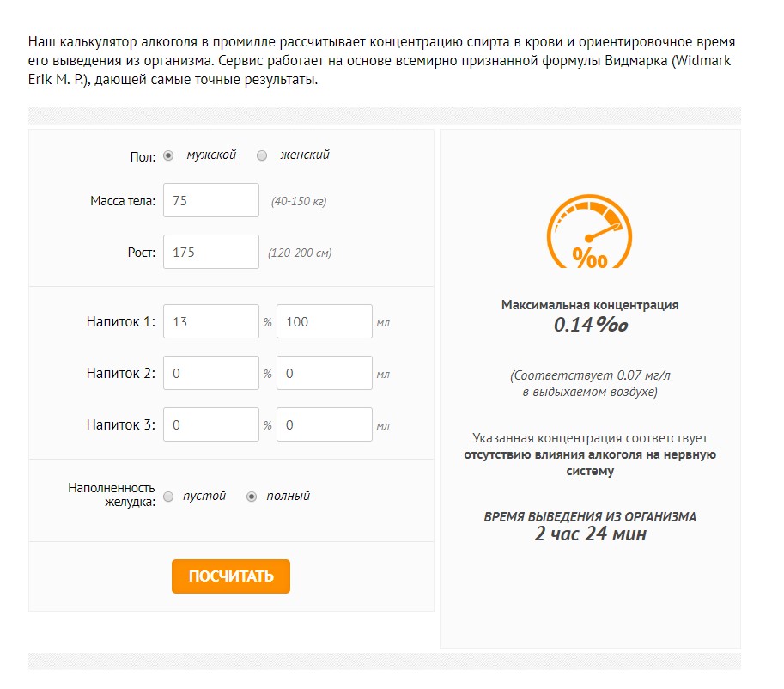This screenshot has height=689, width=784.
Task: Click the Пол label
Action: [143, 157]
